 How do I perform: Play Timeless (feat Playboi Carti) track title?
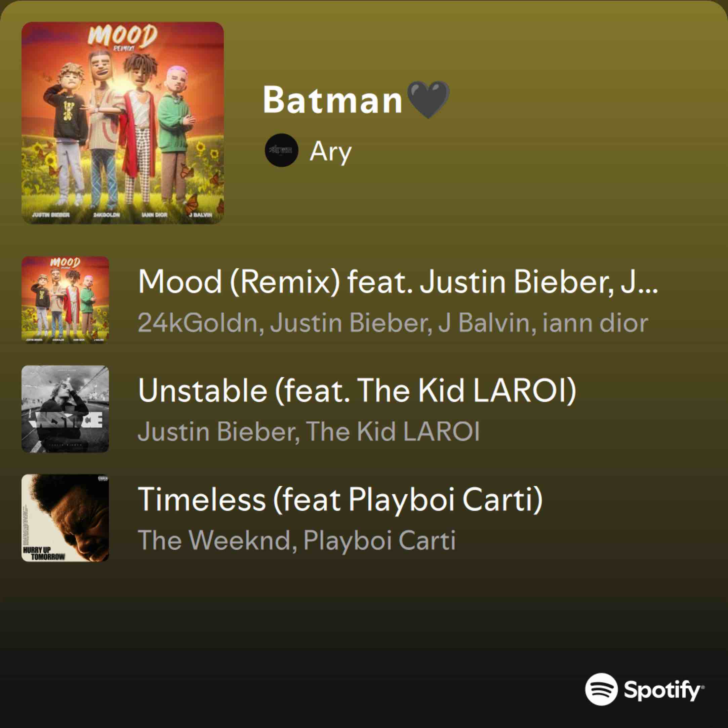point(340,500)
